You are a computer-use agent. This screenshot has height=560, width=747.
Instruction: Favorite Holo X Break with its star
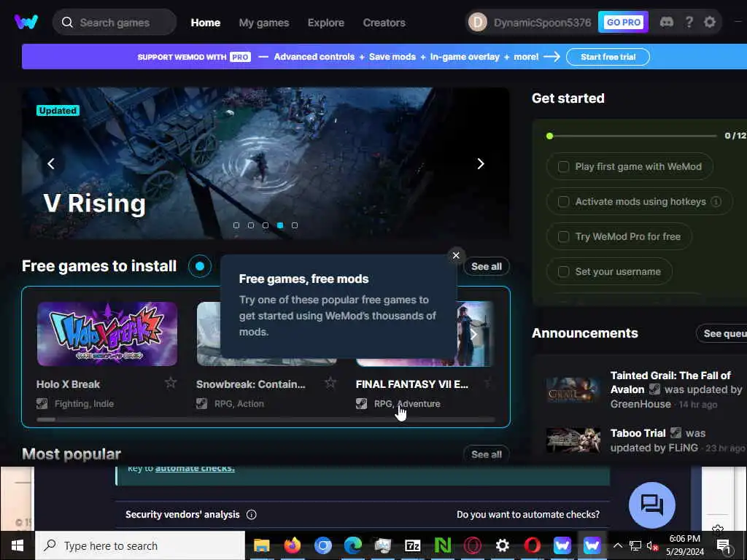click(x=171, y=382)
